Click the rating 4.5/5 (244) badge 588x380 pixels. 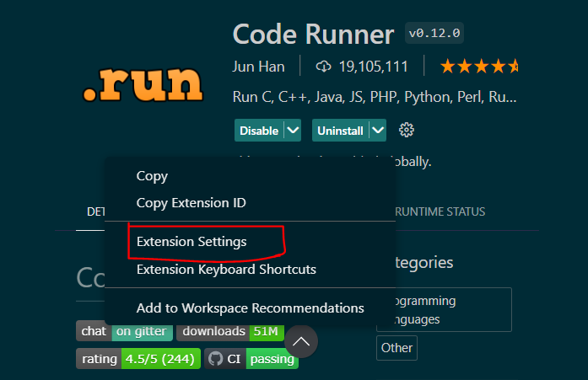[x=138, y=359]
